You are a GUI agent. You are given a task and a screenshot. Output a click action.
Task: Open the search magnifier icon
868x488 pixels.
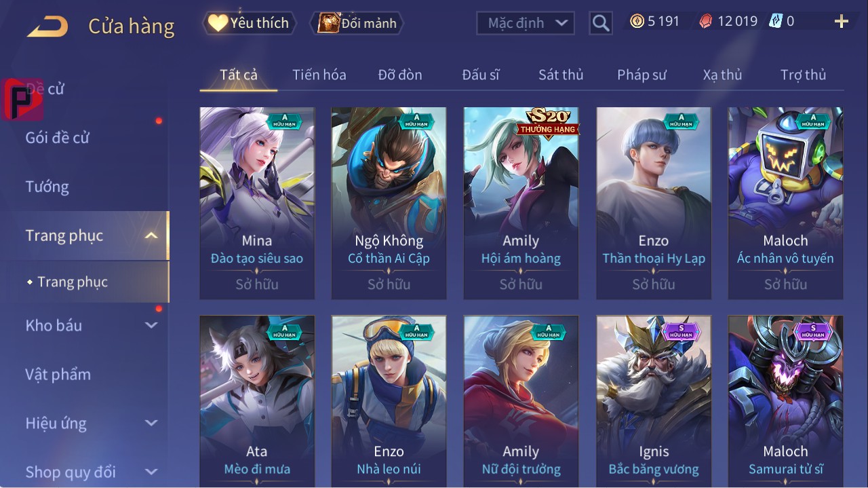tap(600, 24)
